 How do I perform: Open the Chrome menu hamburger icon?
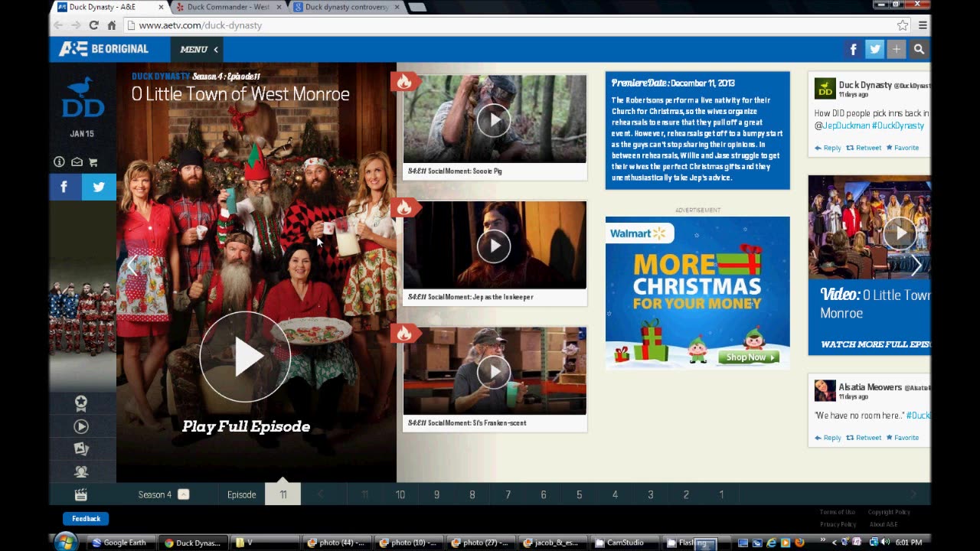[x=923, y=25]
